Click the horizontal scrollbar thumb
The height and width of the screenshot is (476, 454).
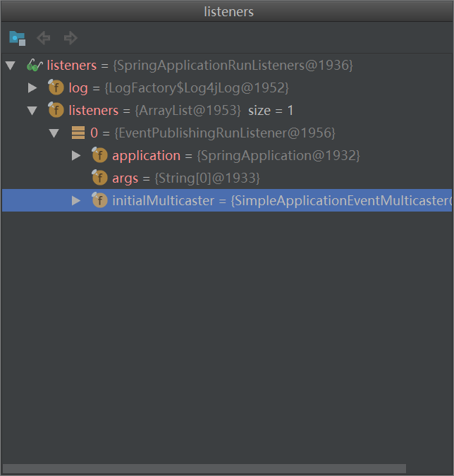coord(204,468)
